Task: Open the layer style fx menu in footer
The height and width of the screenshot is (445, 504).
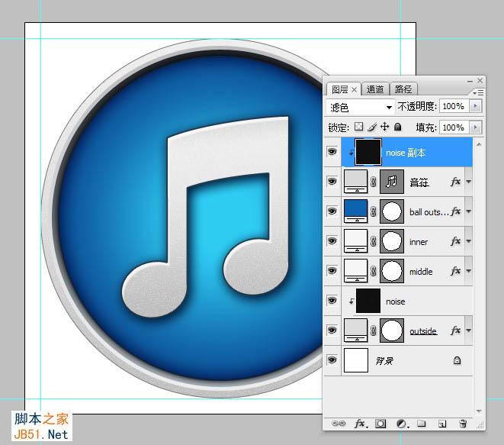Action: pyautogui.click(x=360, y=424)
